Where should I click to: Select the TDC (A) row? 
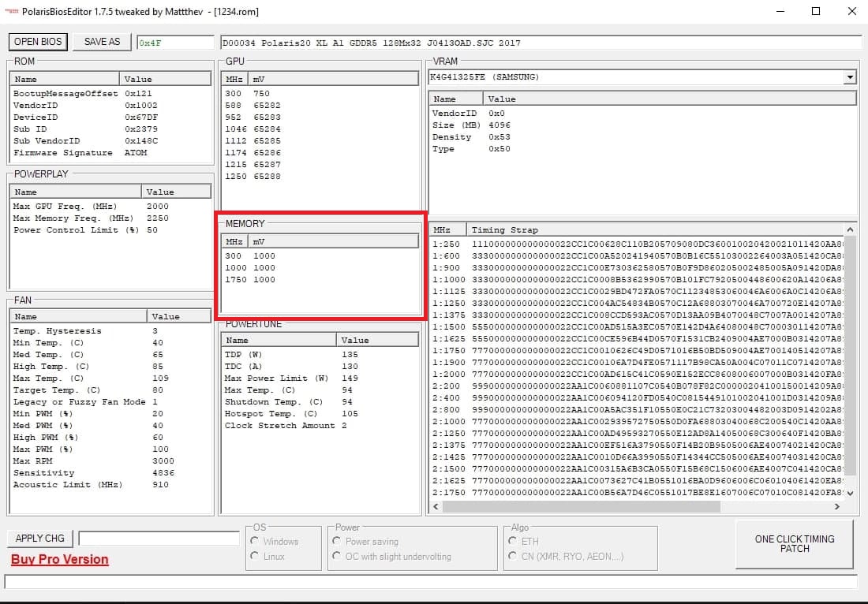coord(320,366)
